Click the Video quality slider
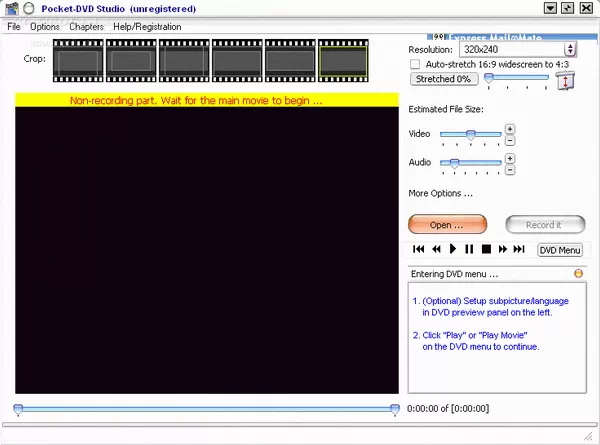Viewport: 600px width, 445px height. pos(470,134)
